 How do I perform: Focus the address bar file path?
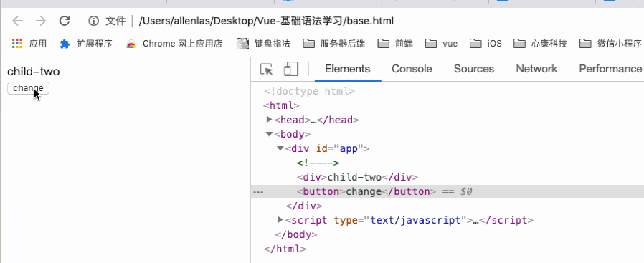266,21
